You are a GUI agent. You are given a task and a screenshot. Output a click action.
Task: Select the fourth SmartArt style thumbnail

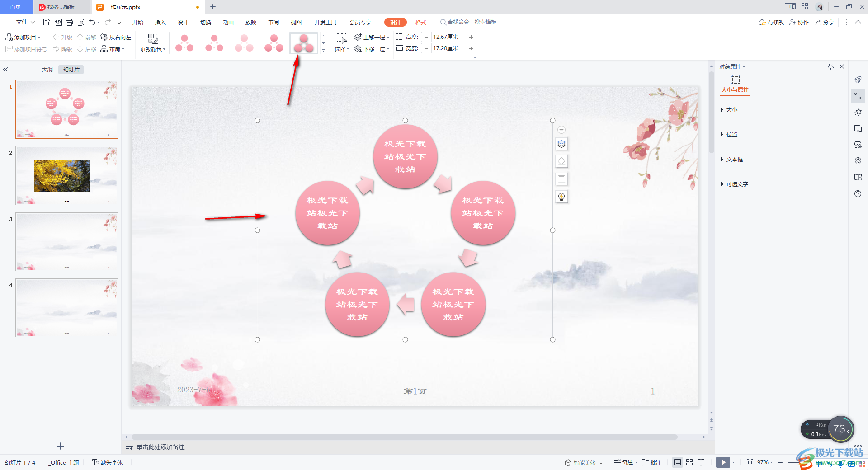point(274,43)
